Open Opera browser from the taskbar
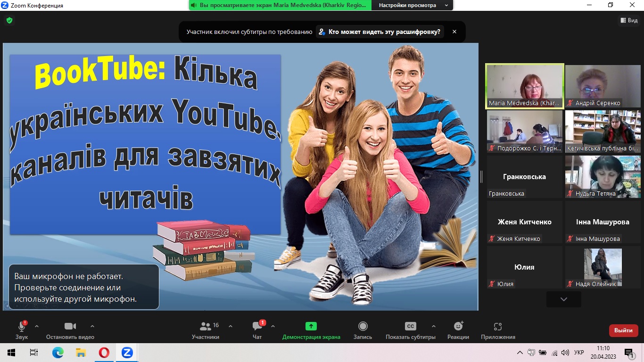 pos(104,353)
